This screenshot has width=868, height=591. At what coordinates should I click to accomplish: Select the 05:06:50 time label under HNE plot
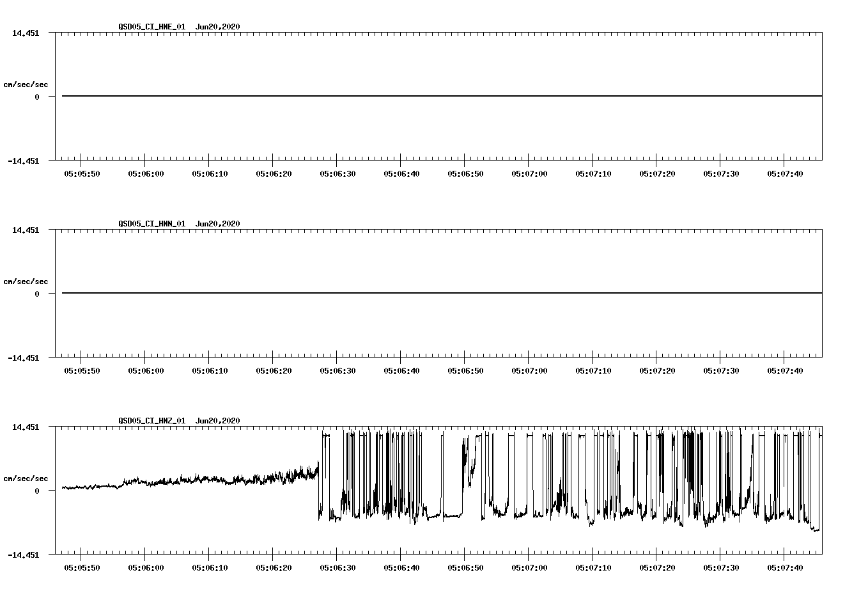465,174
